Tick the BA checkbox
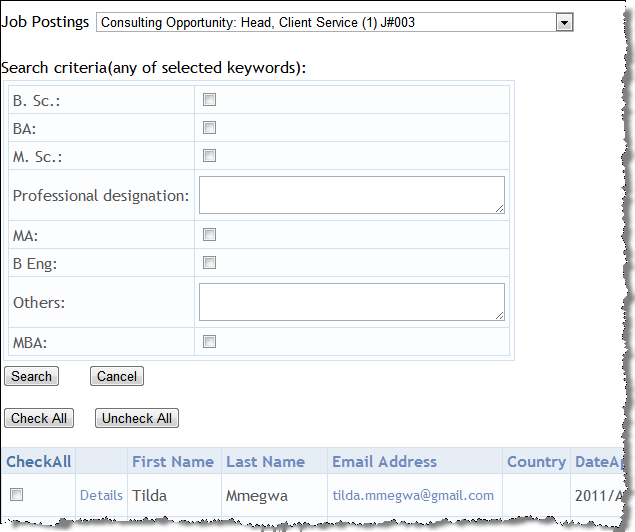Screen dimensions: 635x532 210,128
